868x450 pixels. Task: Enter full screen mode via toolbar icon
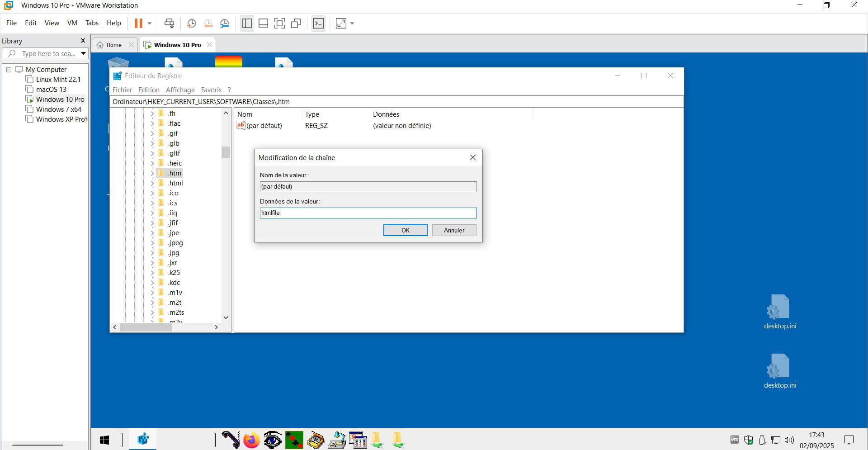click(279, 23)
